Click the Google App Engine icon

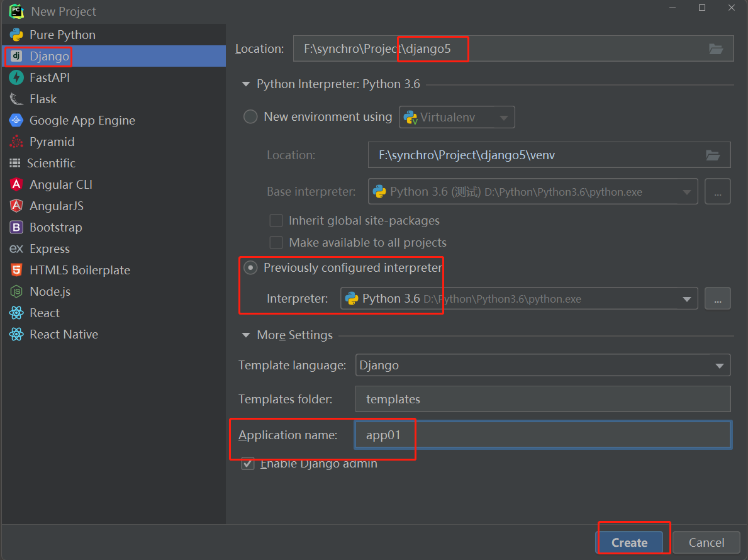click(16, 121)
